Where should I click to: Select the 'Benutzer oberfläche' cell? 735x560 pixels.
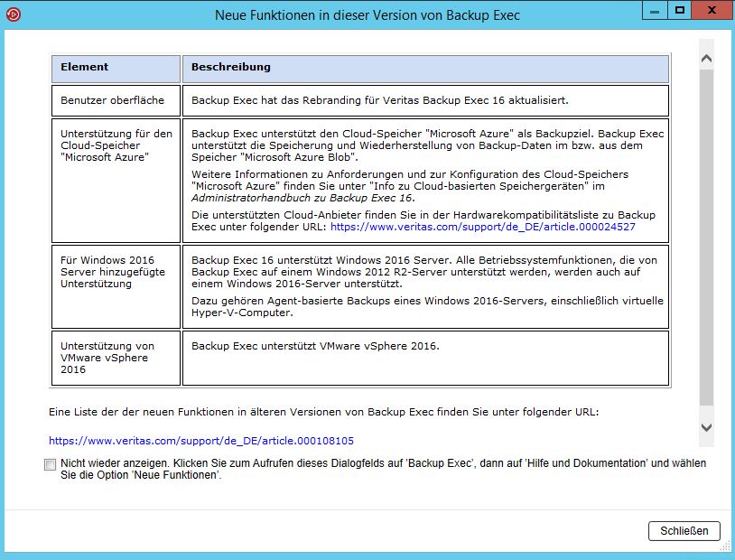pos(116,100)
